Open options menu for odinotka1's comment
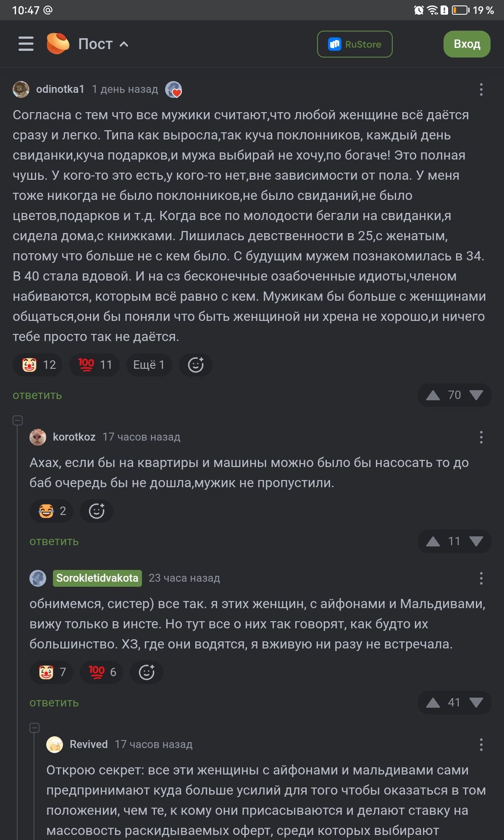Viewport: 504px width, 840px height. 481,89
